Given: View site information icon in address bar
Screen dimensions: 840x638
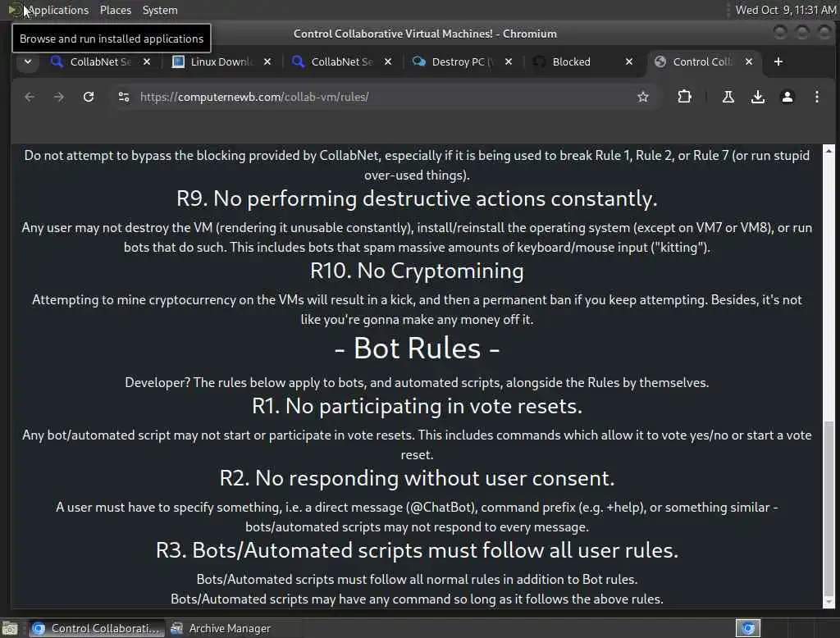Looking at the screenshot, I should pos(124,97).
